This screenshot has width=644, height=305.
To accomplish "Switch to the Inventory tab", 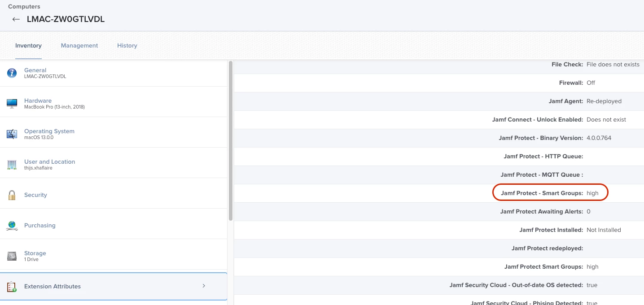I will pos(28,46).
